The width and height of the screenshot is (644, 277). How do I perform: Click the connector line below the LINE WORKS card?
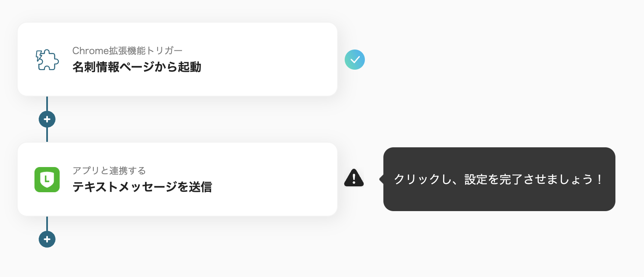pos(47,224)
